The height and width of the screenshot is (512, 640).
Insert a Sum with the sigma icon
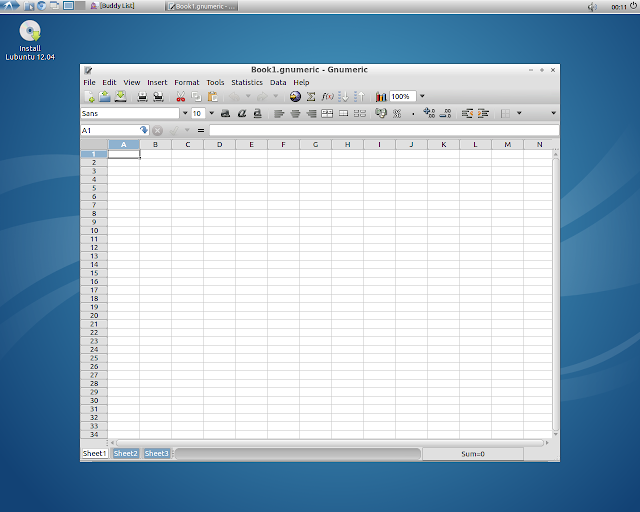(311, 97)
